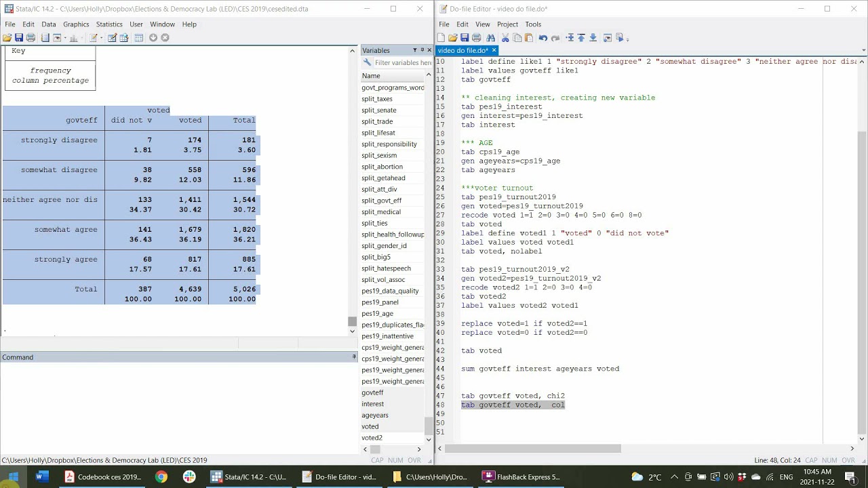
Task: Open the Variables Manager icon
Action: pos(138,38)
